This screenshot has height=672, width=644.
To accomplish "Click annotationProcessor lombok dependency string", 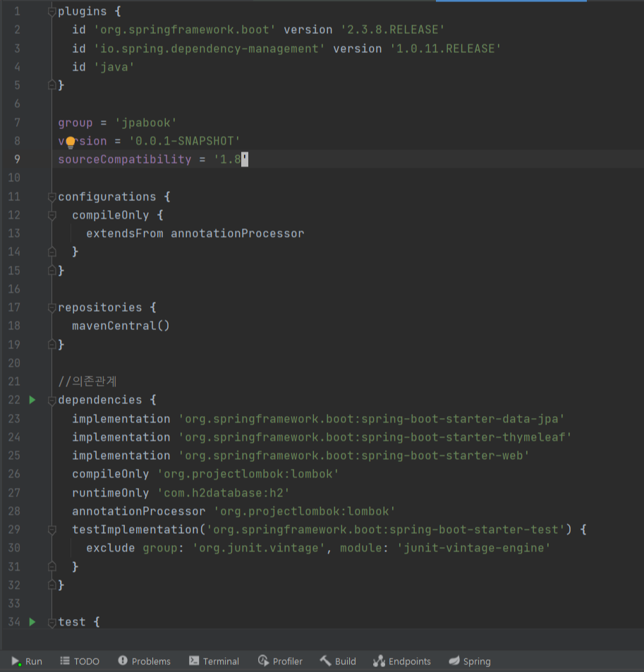I will [305, 511].
